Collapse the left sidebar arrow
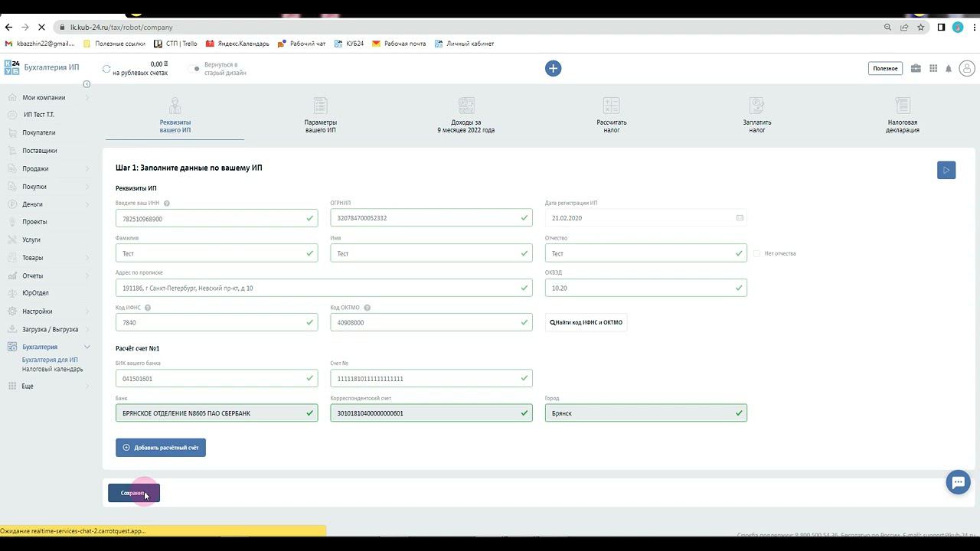 pyautogui.click(x=87, y=83)
